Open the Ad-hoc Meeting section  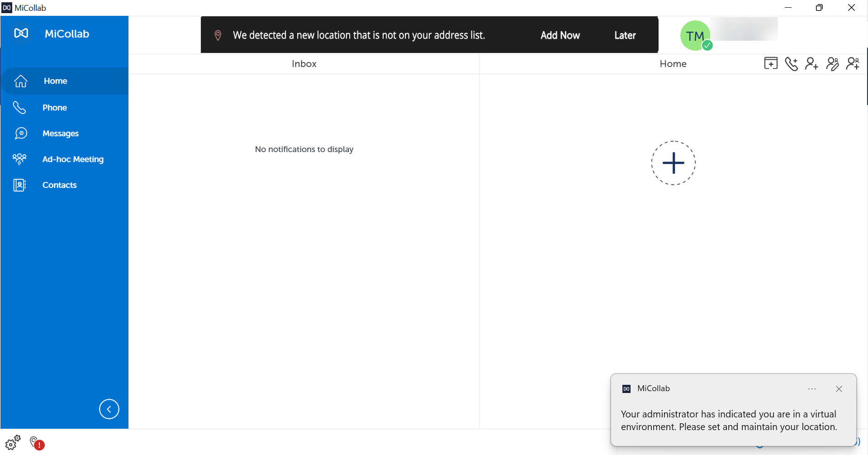[64, 159]
